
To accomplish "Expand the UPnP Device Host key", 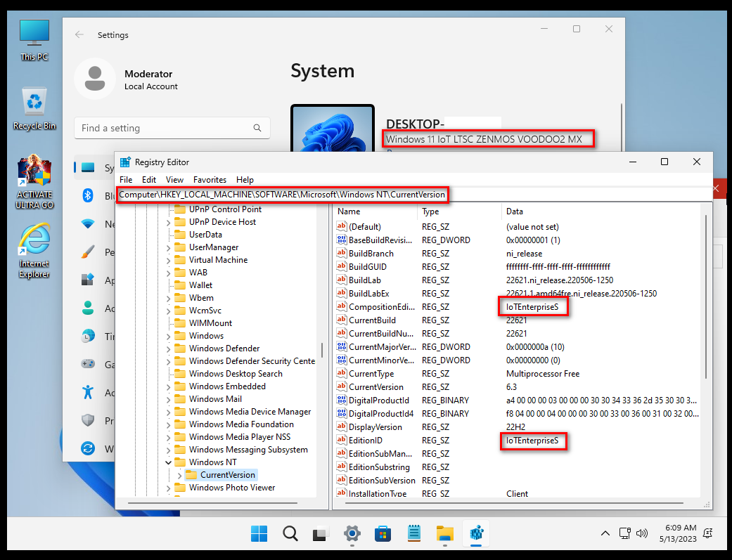I will (x=169, y=223).
